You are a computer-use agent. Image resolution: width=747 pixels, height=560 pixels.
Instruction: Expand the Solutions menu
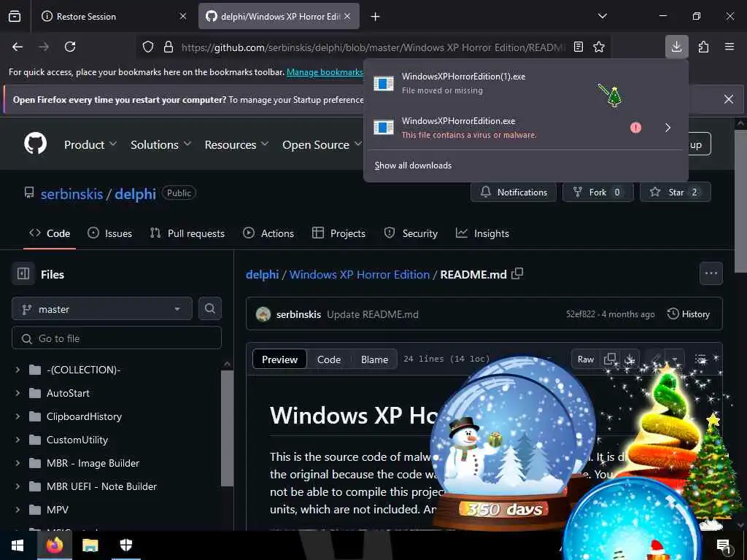[x=160, y=144]
